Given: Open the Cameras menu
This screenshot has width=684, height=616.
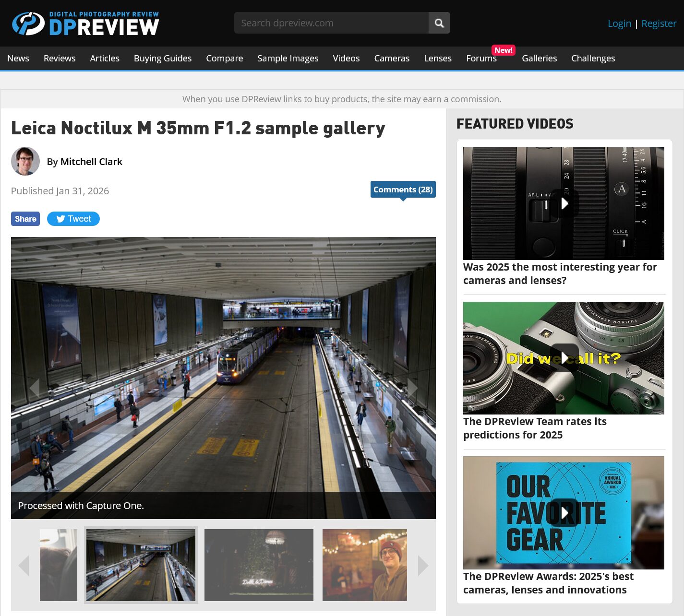Looking at the screenshot, I should (x=392, y=58).
